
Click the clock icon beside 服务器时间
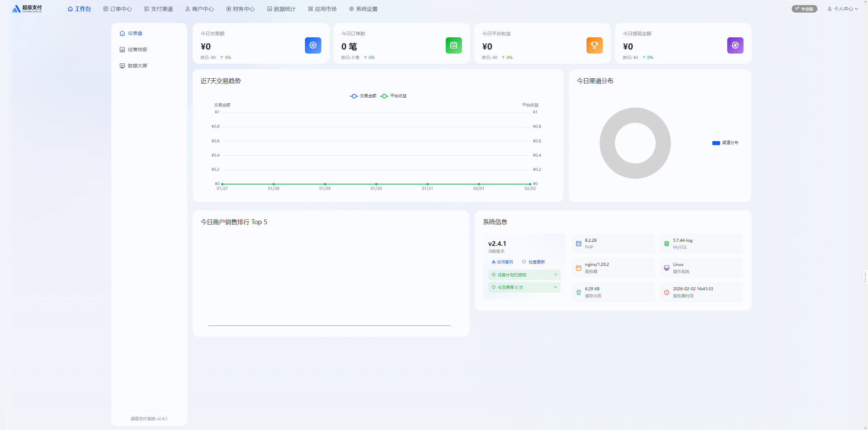pyautogui.click(x=667, y=292)
